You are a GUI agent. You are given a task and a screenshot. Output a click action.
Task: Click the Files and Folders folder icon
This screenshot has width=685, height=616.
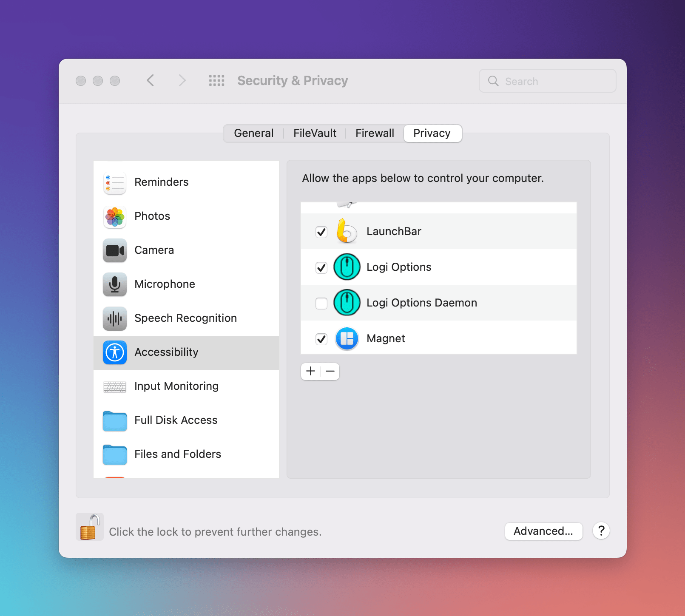[x=115, y=455]
